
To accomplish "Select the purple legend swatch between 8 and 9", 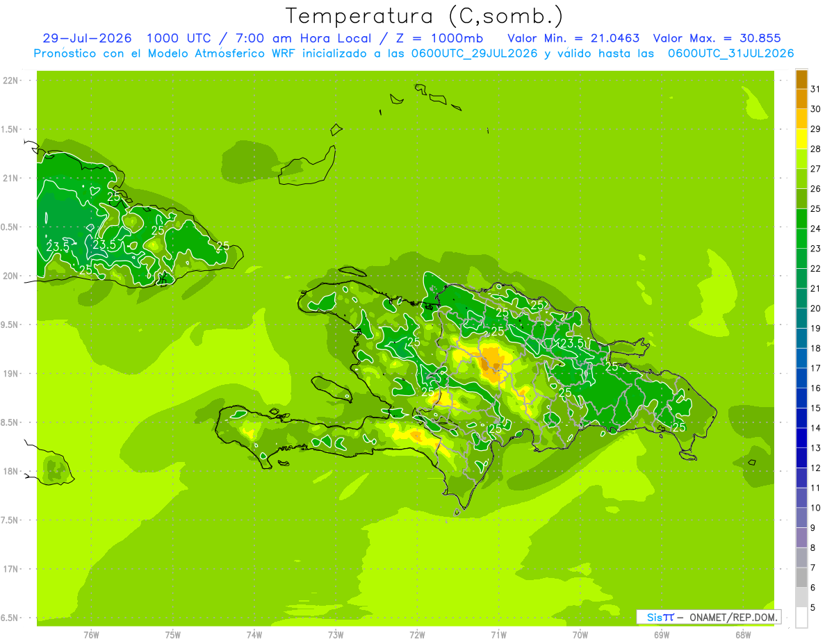I will (801, 538).
